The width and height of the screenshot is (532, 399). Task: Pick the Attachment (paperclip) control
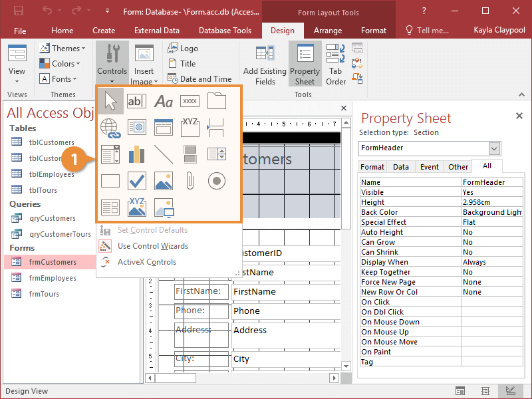(x=190, y=180)
